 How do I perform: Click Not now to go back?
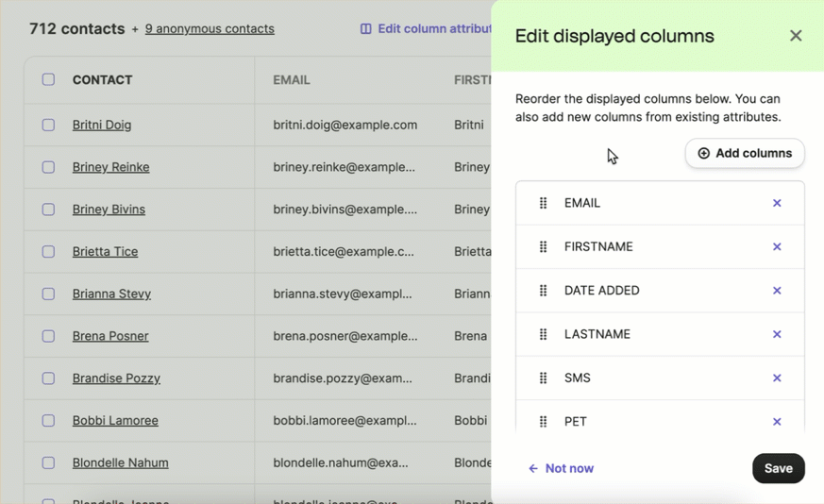click(561, 468)
